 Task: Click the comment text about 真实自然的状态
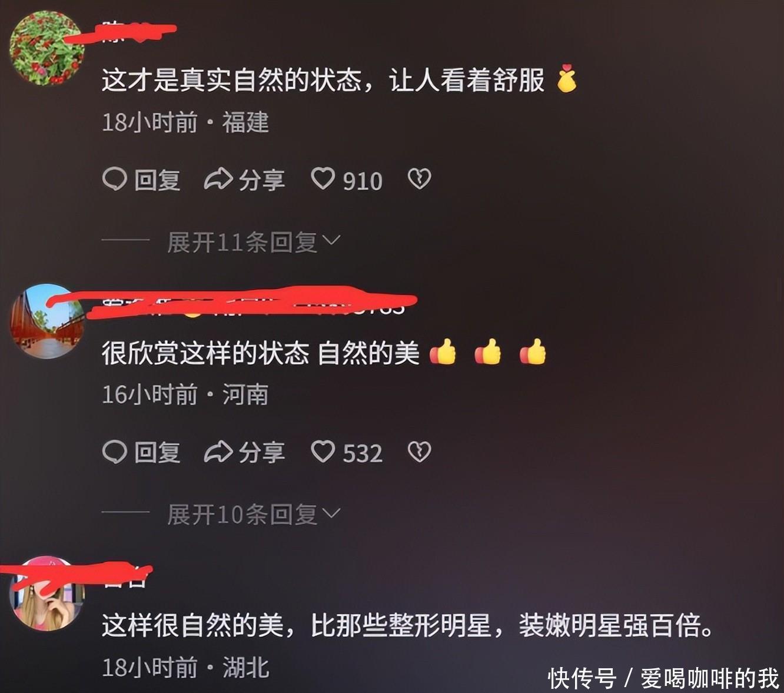tap(323, 80)
